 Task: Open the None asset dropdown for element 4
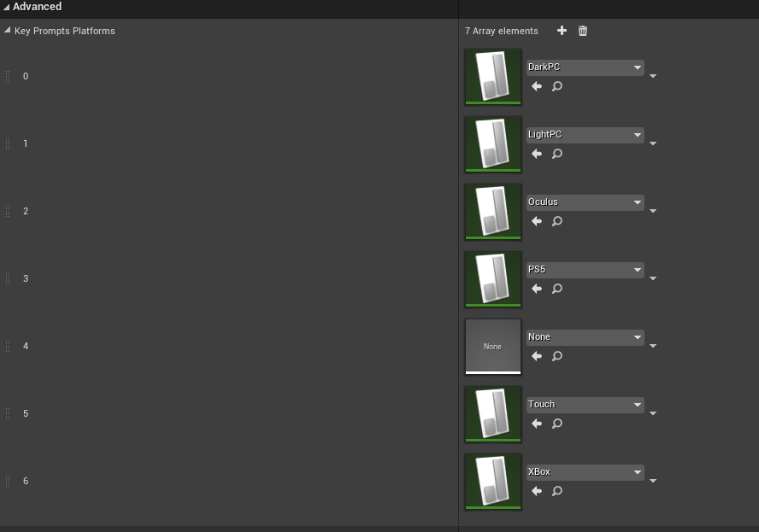coord(585,337)
